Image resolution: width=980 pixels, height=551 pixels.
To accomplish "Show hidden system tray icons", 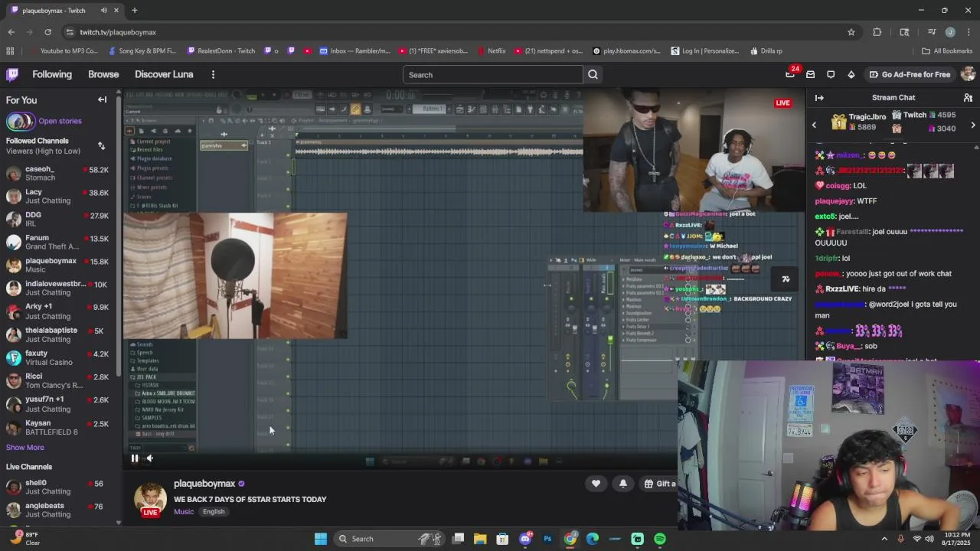I will tap(884, 539).
